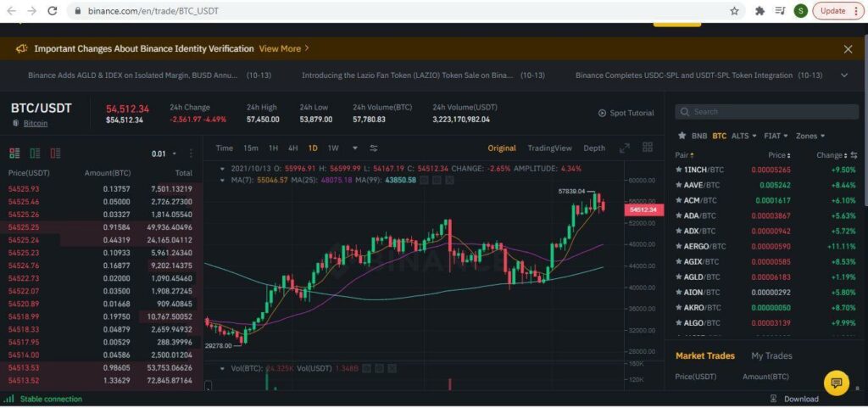Viewport: 868px width, 408px height.
Task: Favorite the AGLD/BTC pair star
Action: pyautogui.click(x=679, y=277)
